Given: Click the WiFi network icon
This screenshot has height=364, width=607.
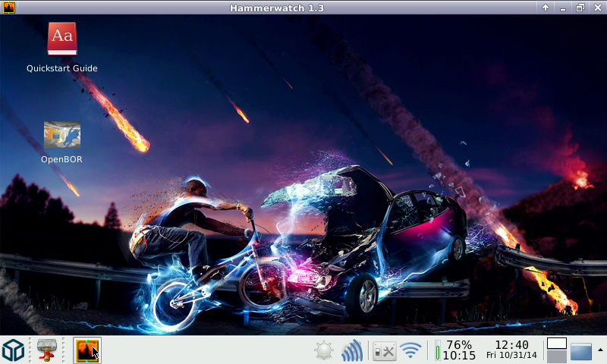Looking at the screenshot, I should tap(410, 351).
